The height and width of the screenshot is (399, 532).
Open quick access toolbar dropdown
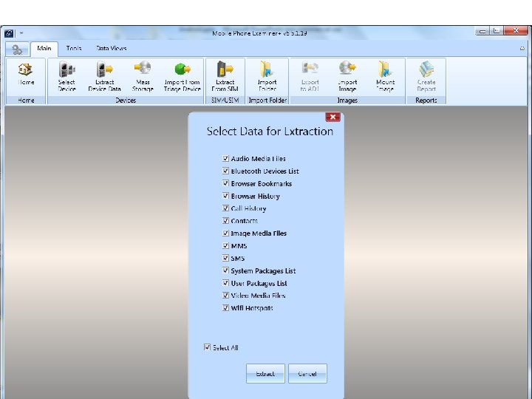pyautogui.click(x=21, y=33)
